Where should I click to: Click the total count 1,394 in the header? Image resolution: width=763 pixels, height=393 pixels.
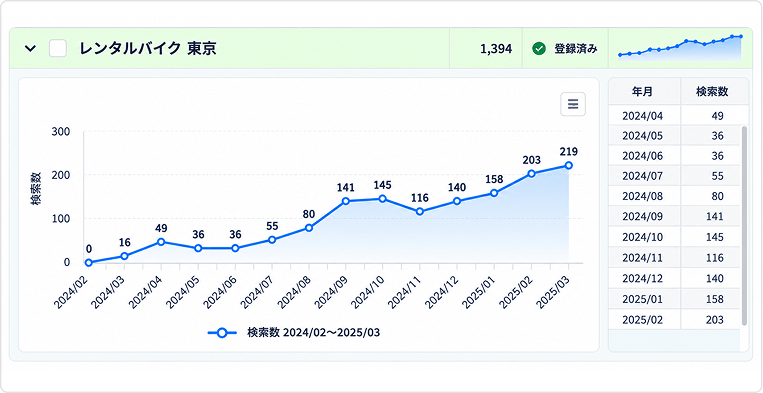[x=496, y=49]
